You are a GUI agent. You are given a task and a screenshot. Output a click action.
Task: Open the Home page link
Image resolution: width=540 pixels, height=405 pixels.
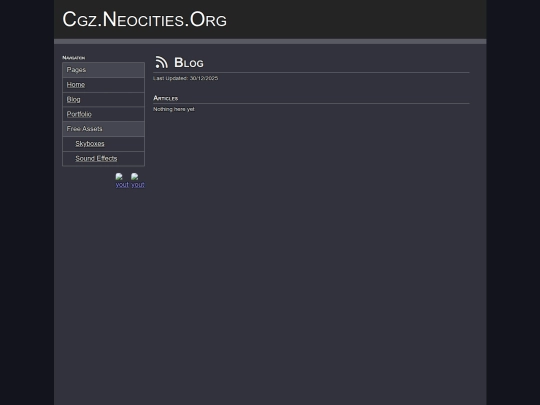[x=76, y=85]
